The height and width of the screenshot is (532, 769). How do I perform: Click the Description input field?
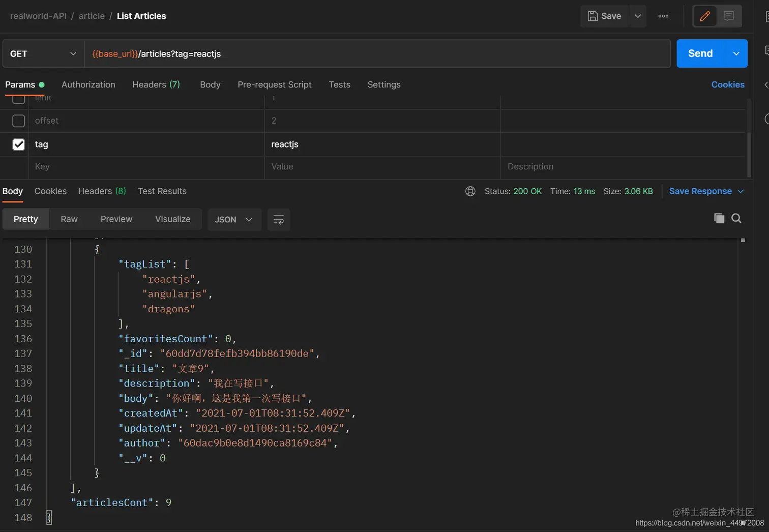[624, 167]
